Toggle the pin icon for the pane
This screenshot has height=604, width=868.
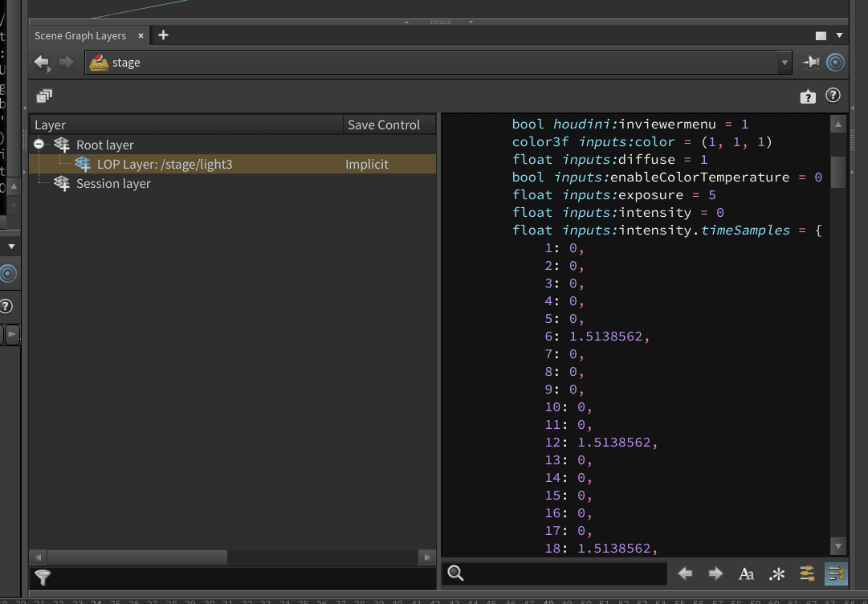click(811, 63)
